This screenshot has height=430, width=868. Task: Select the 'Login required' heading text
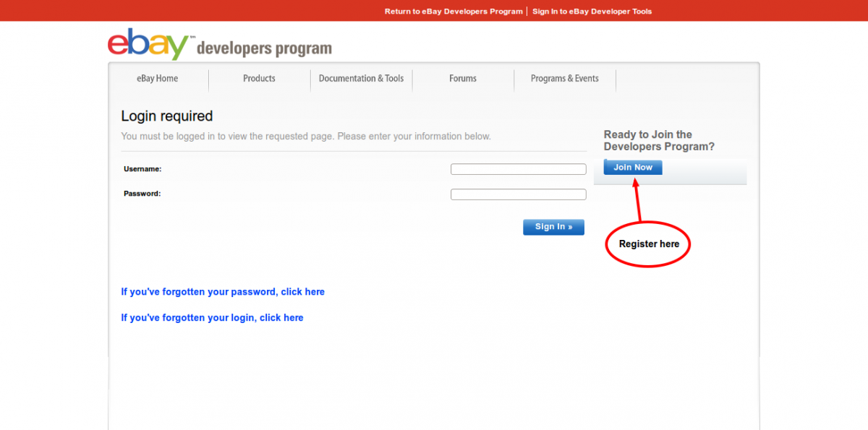(x=167, y=116)
